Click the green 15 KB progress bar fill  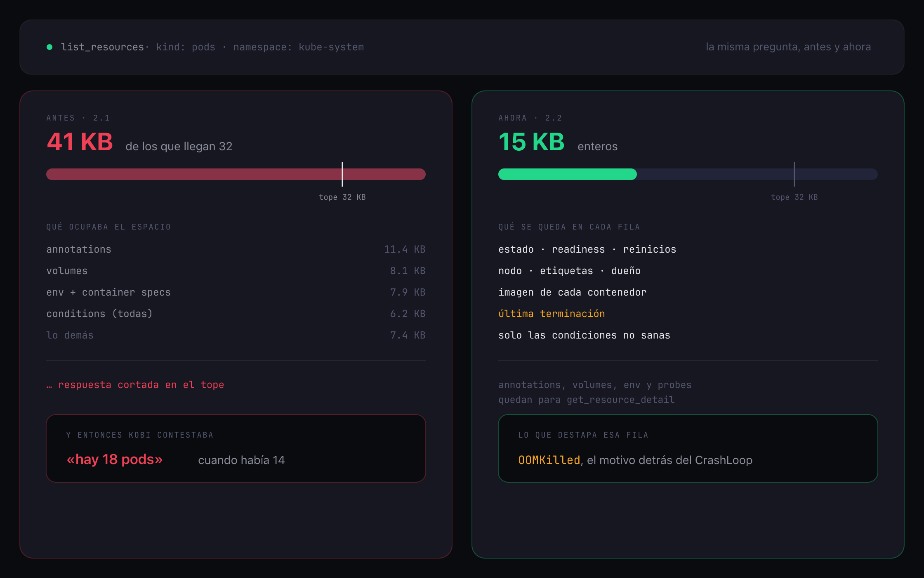point(568,174)
